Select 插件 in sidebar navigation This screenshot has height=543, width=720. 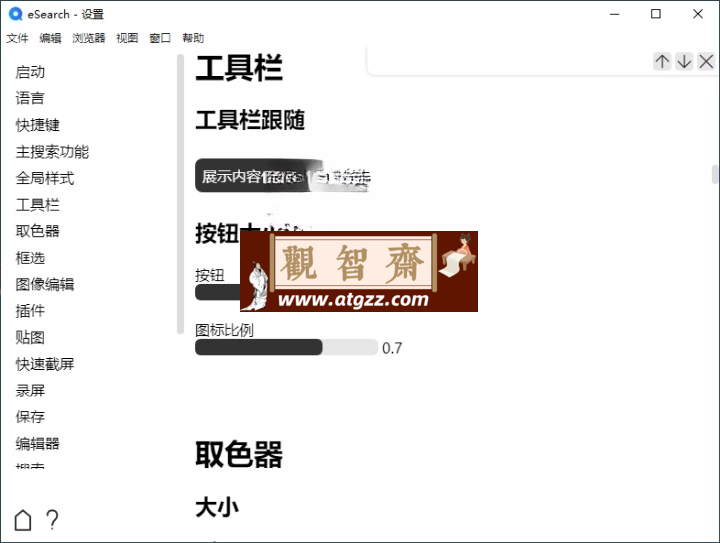30,311
